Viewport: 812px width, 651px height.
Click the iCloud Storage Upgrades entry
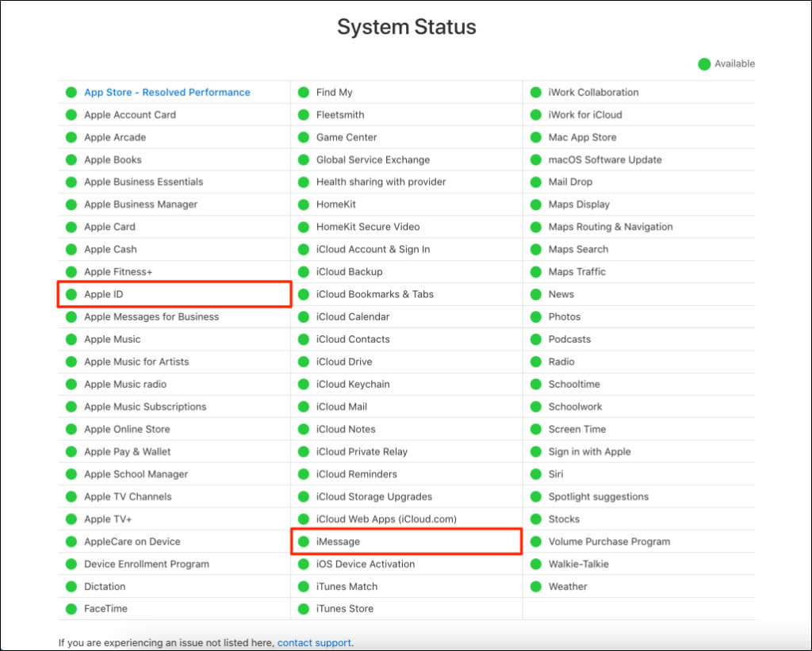click(374, 496)
